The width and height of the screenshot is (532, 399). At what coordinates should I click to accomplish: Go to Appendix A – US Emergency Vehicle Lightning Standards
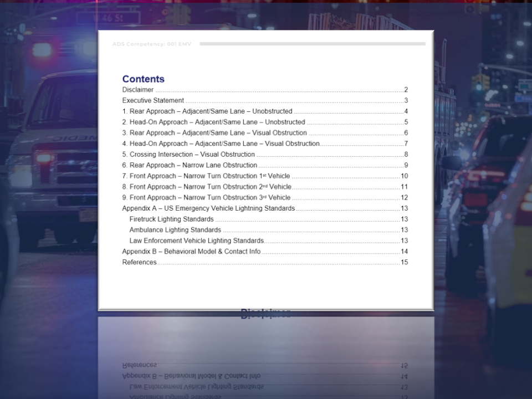[x=265, y=208]
